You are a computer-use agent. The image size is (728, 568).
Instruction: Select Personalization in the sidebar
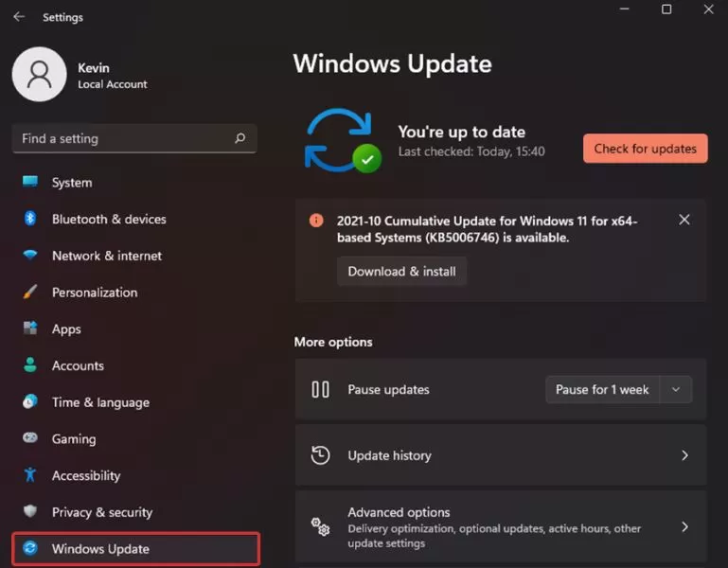point(134,293)
